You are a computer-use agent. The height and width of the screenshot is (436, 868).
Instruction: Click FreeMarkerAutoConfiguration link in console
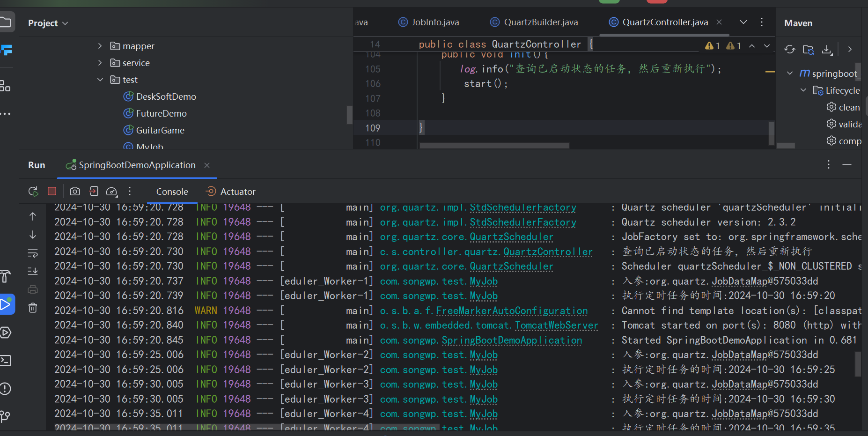click(x=512, y=310)
